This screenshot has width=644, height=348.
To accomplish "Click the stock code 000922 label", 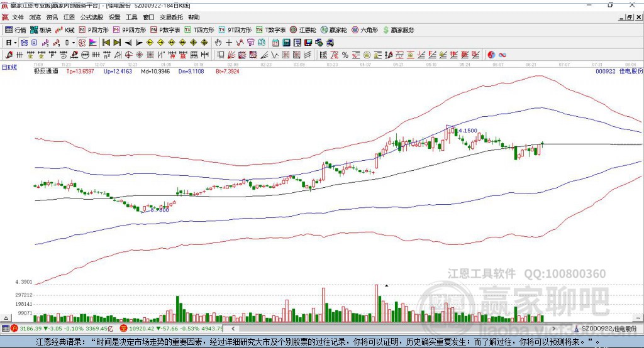I will click(606, 72).
